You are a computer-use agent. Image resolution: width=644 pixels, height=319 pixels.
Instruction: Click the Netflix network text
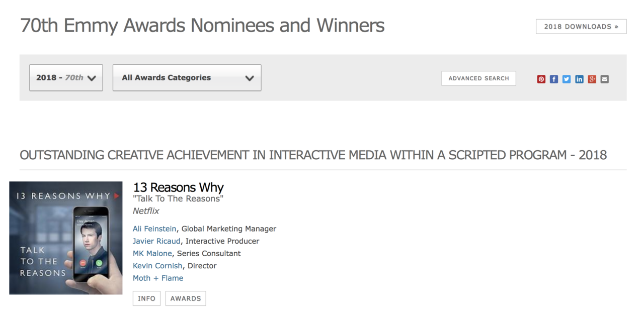[x=146, y=211]
